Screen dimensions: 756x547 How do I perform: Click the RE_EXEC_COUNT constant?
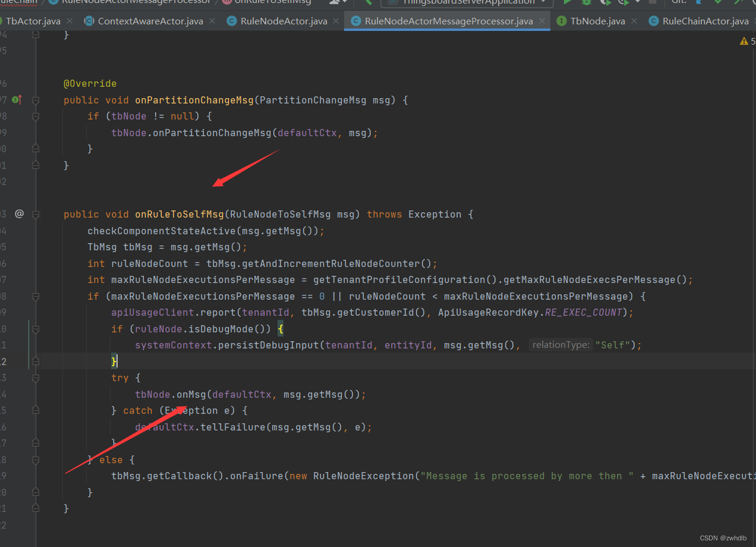pyautogui.click(x=584, y=312)
